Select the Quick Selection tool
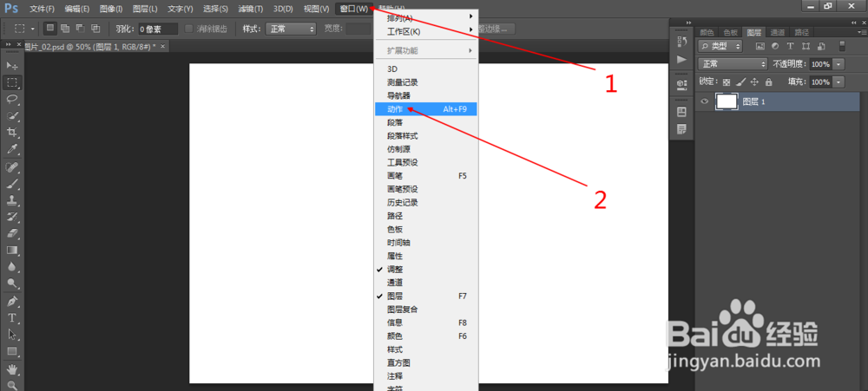The height and width of the screenshot is (391, 868). click(11, 116)
